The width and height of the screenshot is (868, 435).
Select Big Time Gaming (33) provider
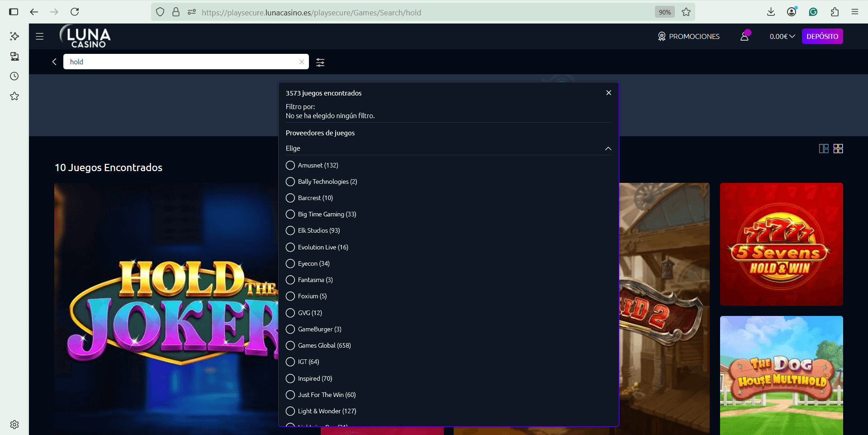pos(321,214)
